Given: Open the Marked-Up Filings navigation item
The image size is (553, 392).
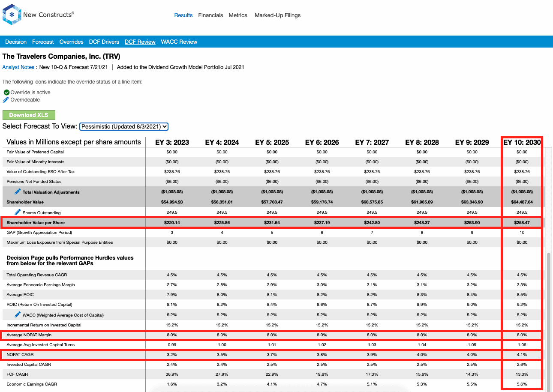Looking at the screenshot, I should point(277,15).
